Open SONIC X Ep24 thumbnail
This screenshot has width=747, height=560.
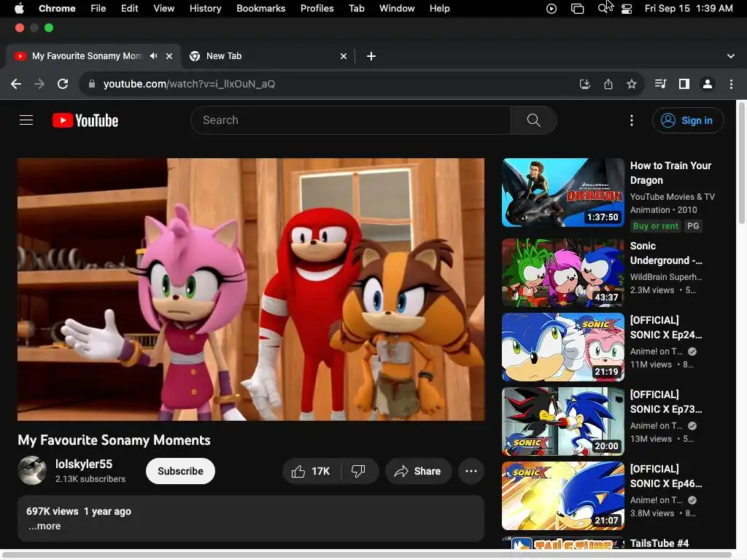click(x=562, y=347)
